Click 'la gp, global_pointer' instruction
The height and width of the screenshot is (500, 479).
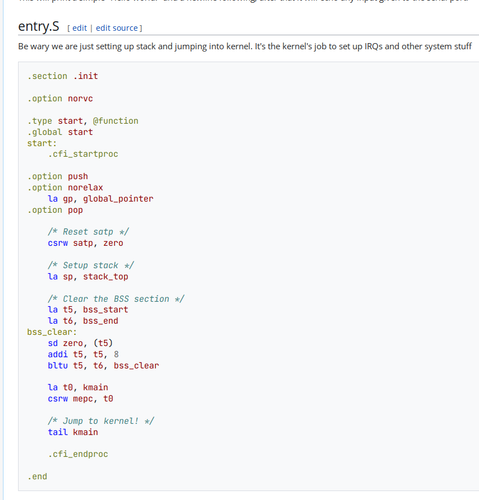[x=101, y=199]
